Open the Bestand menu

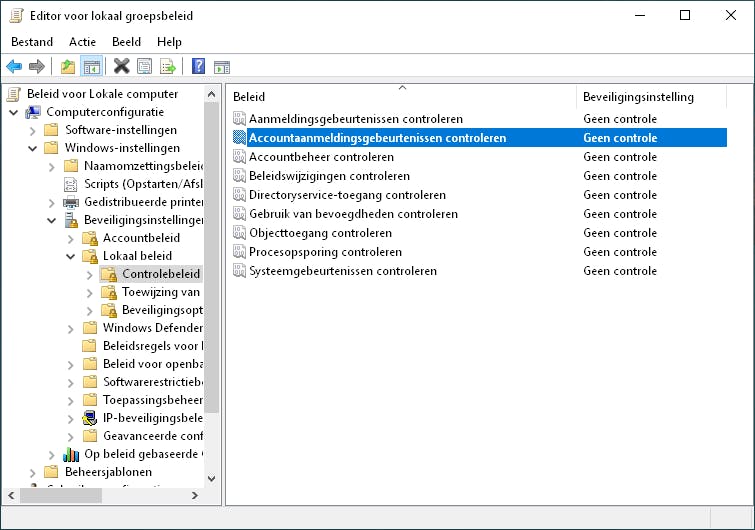(32, 42)
